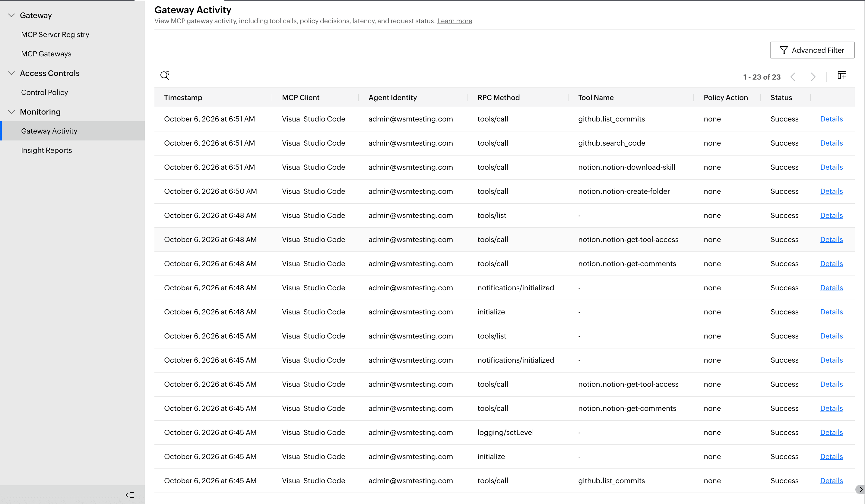The image size is (865, 504).
Task: Collapse the Access Controls section
Action: (x=11, y=73)
